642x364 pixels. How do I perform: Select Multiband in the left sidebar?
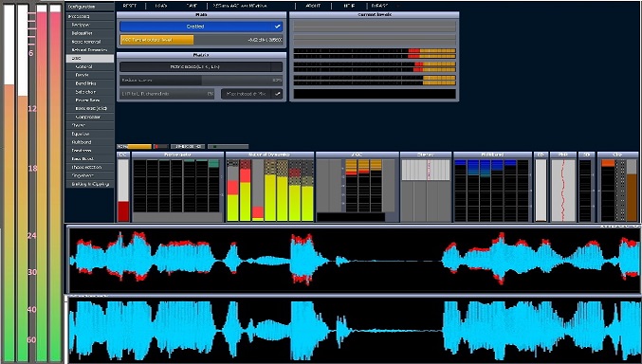pos(90,142)
